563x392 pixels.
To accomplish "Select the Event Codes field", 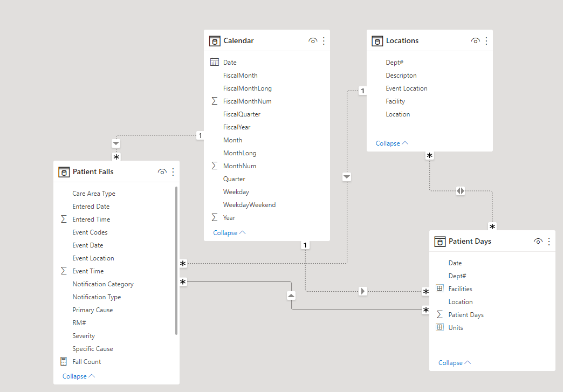I will coord(90,232).
